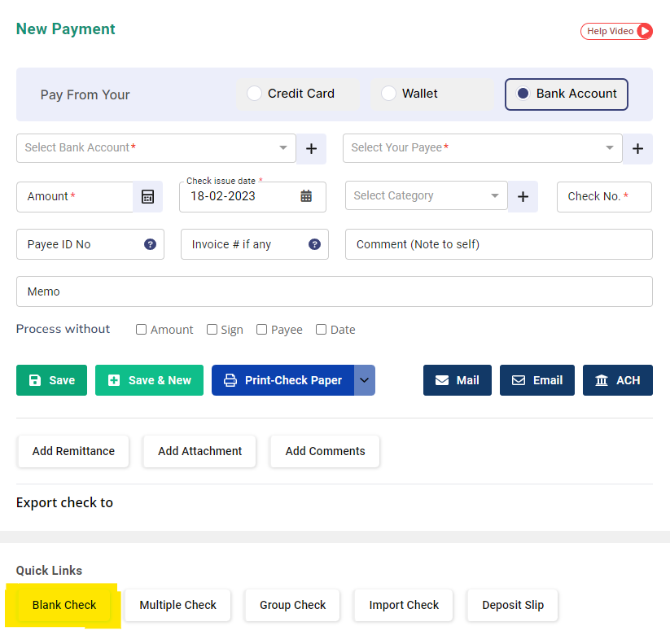
Task: Click the Add Attachment button
Action: point(199,451)
